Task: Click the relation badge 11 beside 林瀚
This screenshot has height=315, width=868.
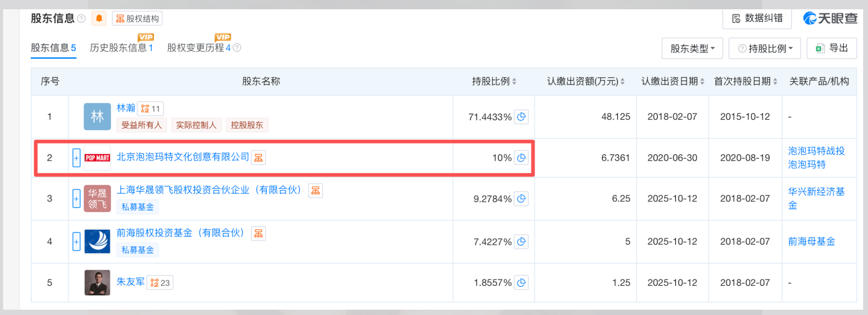Action: [150, 109]
